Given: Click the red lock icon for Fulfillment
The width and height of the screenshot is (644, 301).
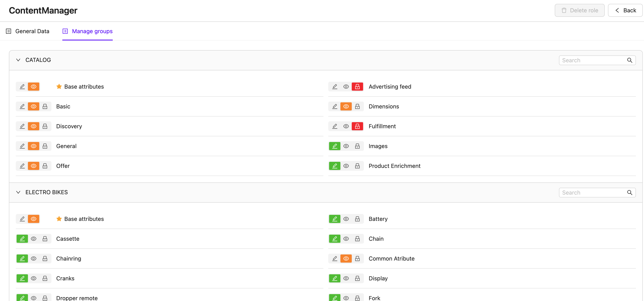Looking at the screenshot, I should (x=357, y=126).
